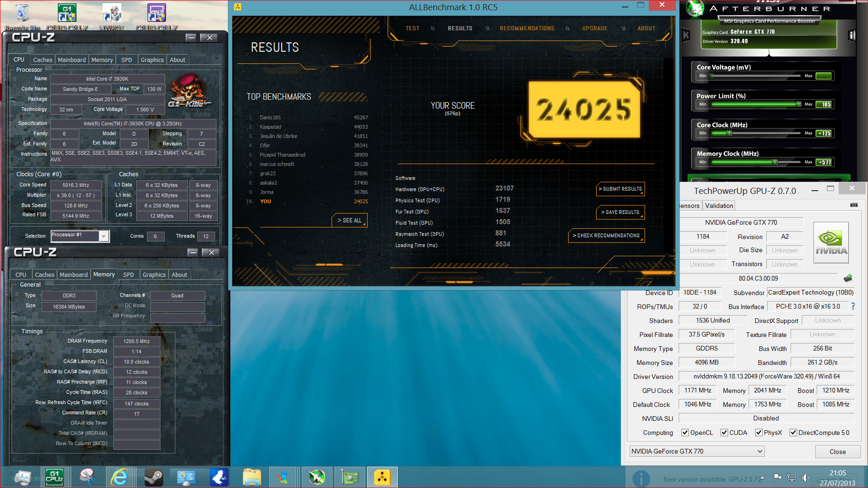Launch Internet Explorer from the taskbar
Image resolution: width=868 pixels, height=488 pixels.
coord(119,477)
